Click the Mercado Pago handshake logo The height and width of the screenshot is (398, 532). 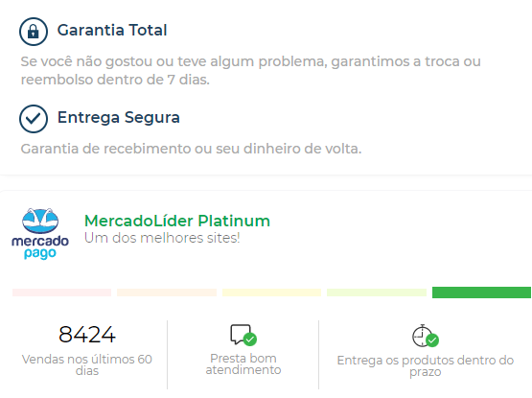[40, 234]
